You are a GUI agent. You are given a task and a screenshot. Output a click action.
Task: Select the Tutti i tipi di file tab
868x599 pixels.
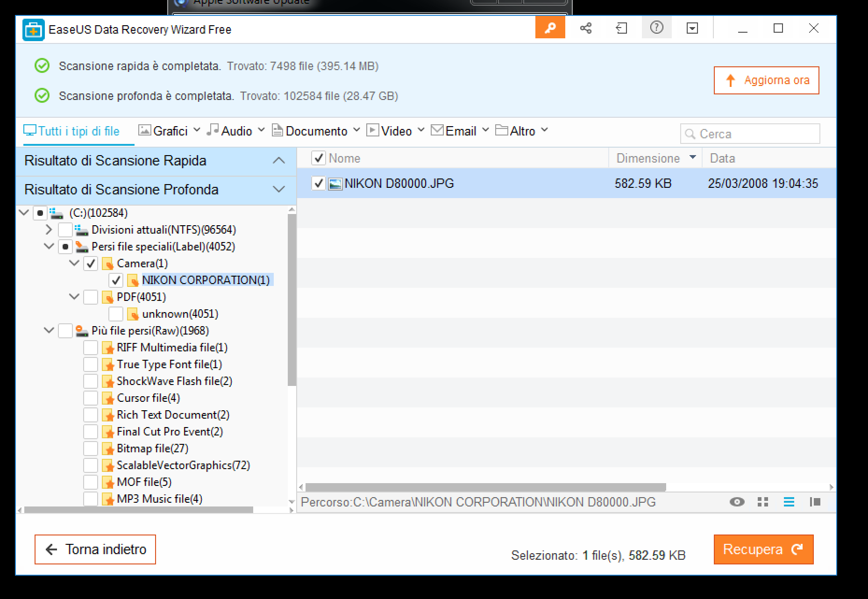[x=72, y=131]
